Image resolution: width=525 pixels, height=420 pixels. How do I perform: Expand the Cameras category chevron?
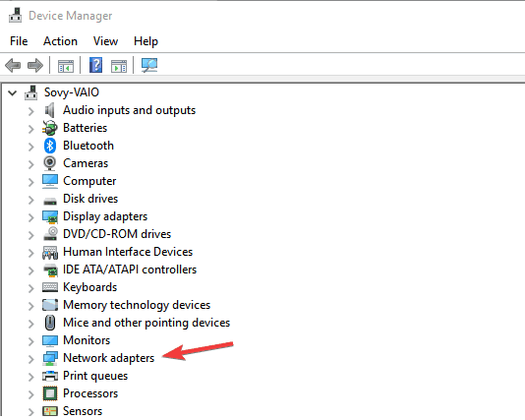(30, 164)
